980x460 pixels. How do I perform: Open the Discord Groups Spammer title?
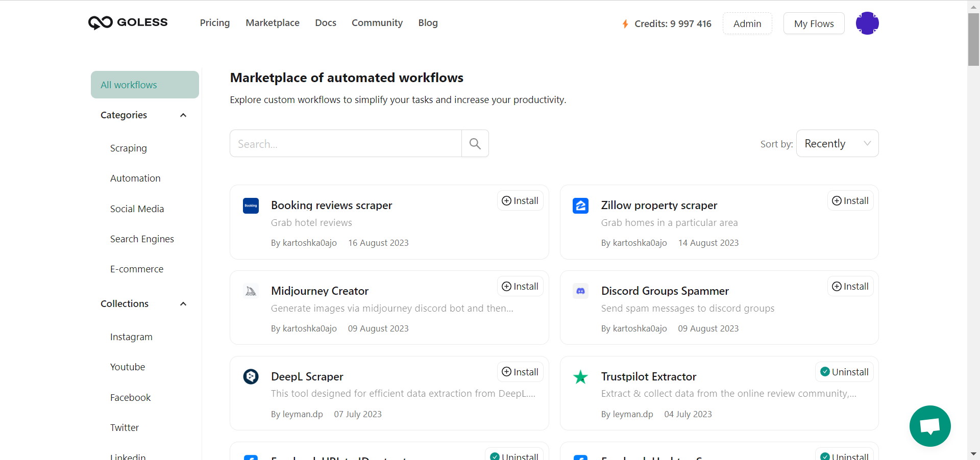point(665,291)
